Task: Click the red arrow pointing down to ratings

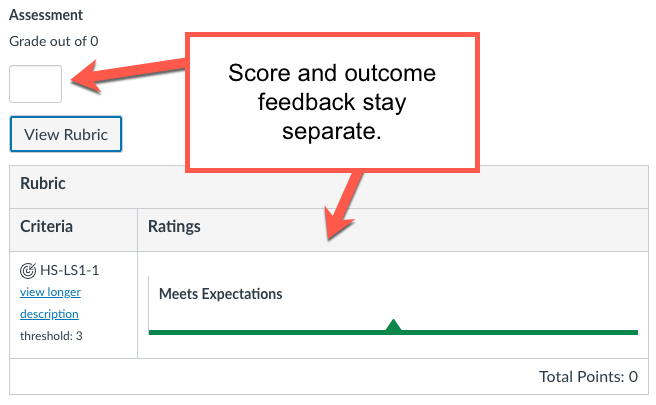Action: (345, 205)
